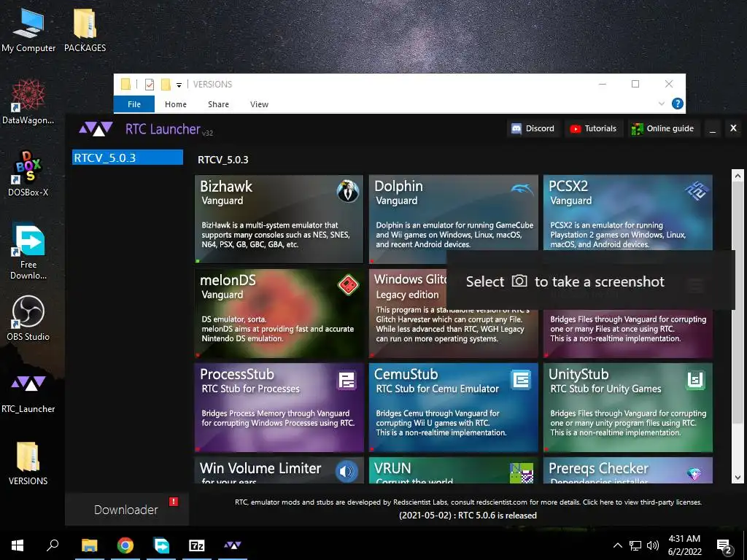Viewport: 747px width, 560px height.
Task: Open the Discord button
Action: (x=533, y=128)
